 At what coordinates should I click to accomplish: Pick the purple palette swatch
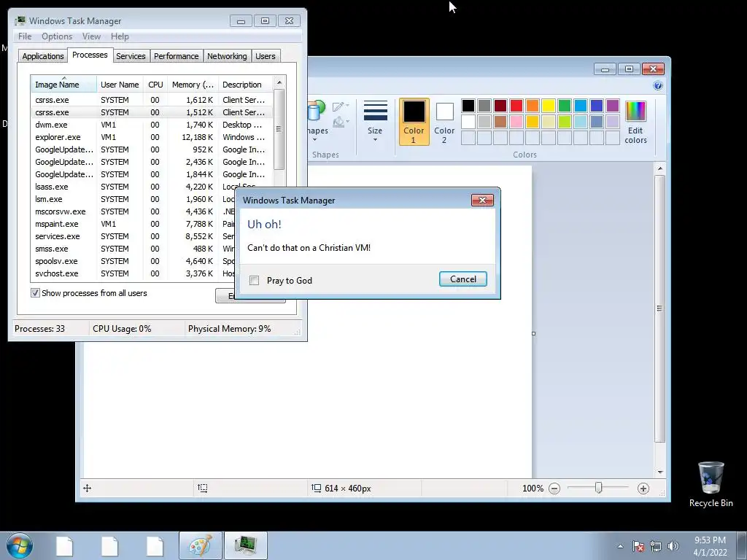(613, 106)
